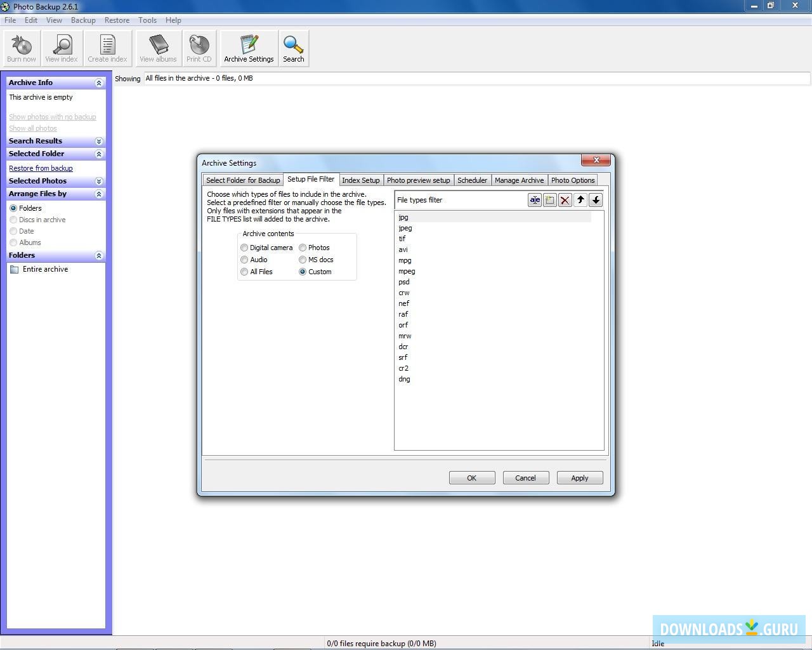Click the rename file type icon
This screenshot has width=812, height=650.
[535, 200]
